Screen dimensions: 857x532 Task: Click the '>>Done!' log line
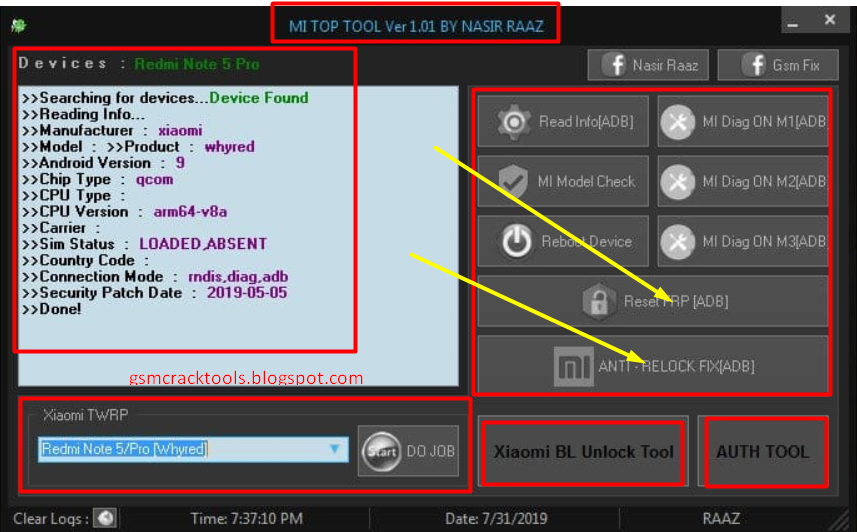(52, 309)
